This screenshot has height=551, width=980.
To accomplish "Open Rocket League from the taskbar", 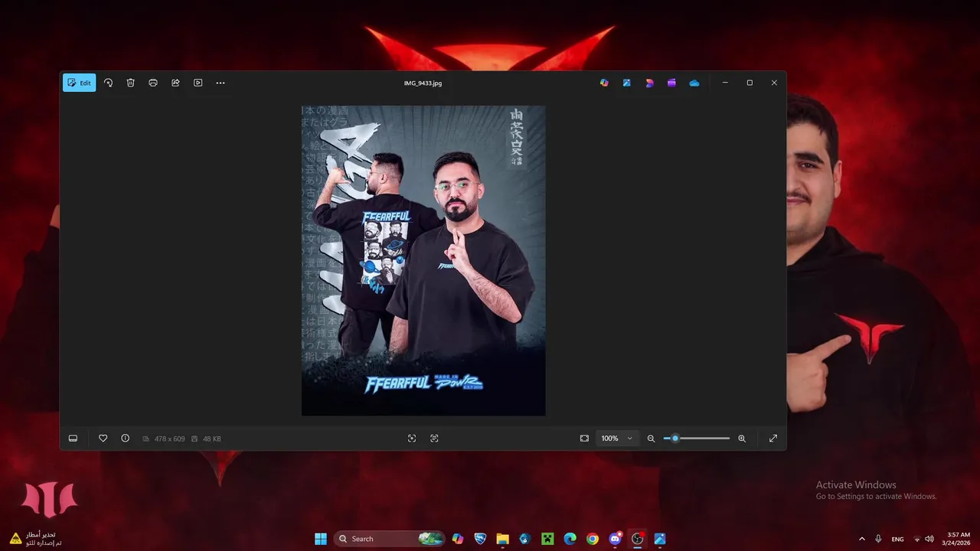I will point(480,539).
